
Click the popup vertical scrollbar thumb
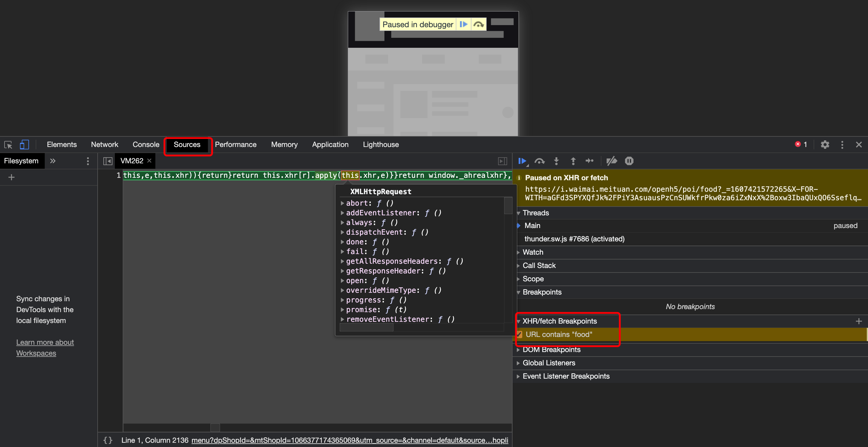pyautogui.click(x=508, y=206)
